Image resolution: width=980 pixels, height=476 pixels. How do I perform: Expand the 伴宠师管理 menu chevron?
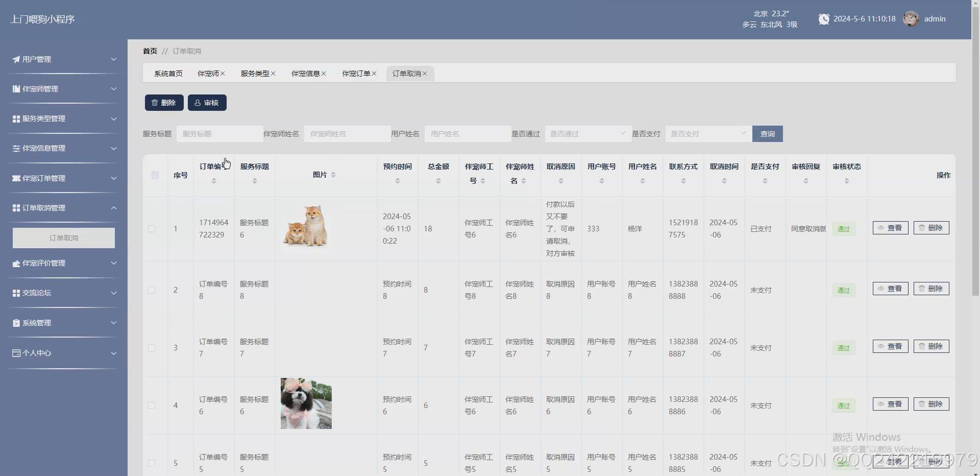pyautogui.click(x=114, y=89)
